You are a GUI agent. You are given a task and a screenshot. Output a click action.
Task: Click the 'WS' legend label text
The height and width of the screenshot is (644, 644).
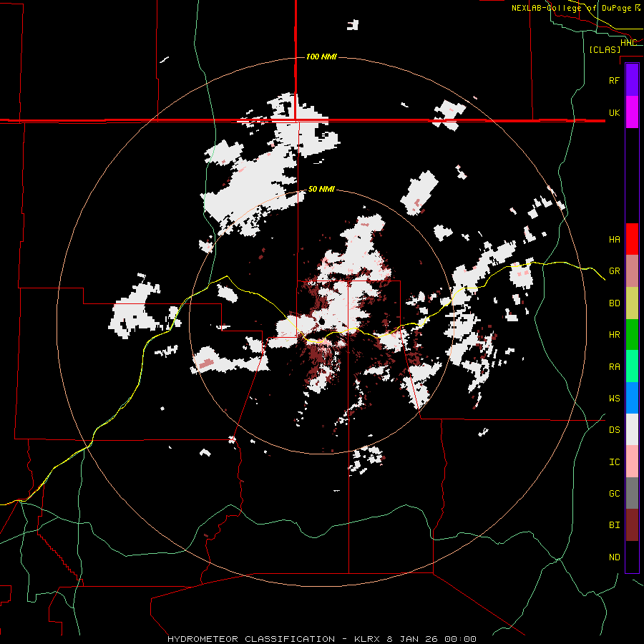(x=614, y=399)
